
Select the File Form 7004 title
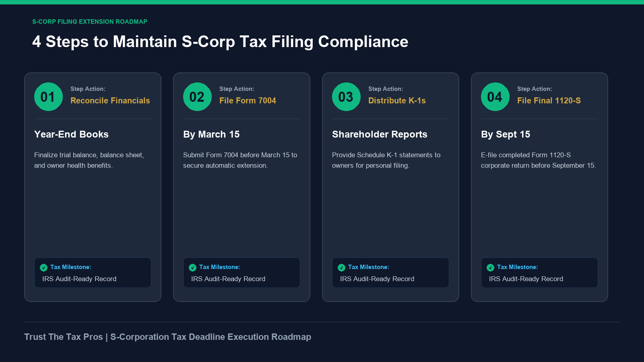click(x=248, y=101)
